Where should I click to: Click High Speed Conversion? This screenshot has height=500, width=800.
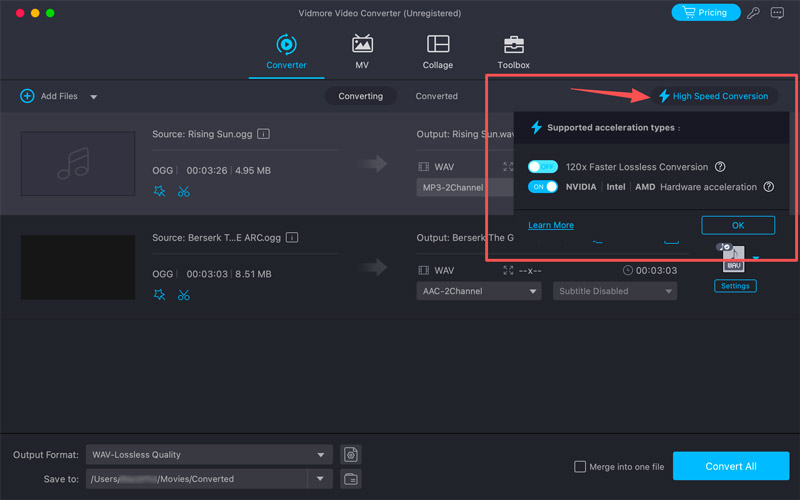(x=714, y=96)
